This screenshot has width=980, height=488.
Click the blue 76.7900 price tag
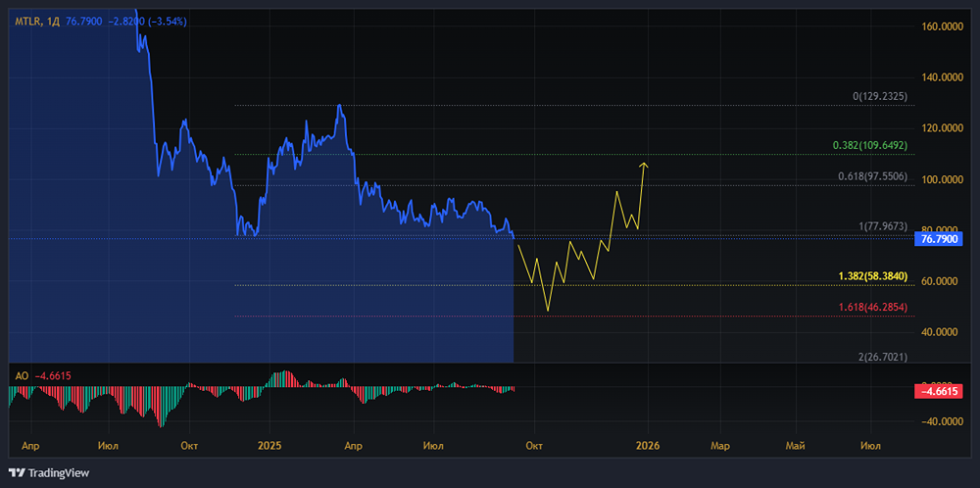click(x=938, y=238)
